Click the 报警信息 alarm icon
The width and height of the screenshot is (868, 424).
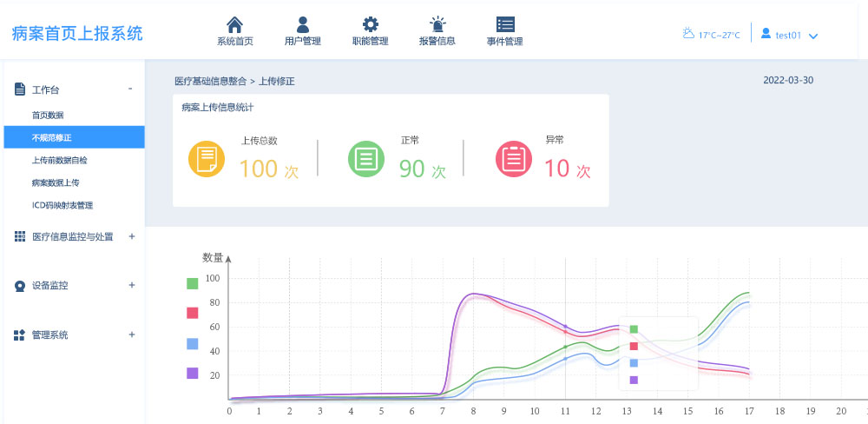coord(437,24)
